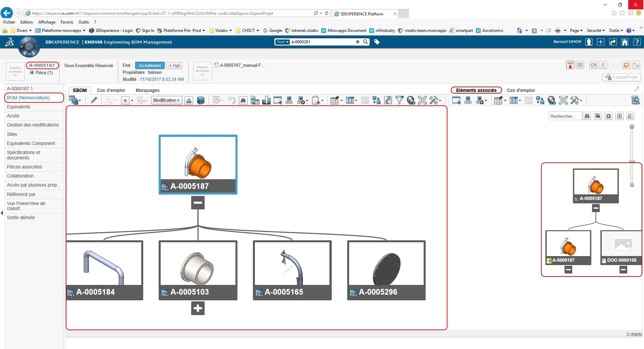Viewport: 644px width, 349px height.
Task: Go to Home from the blue header
Action: click(x=625, y=42)
